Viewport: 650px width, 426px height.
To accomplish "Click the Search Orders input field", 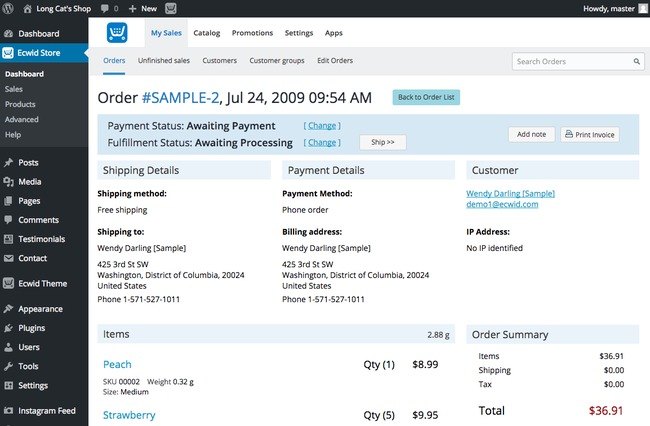I will (x=578, y=61).
